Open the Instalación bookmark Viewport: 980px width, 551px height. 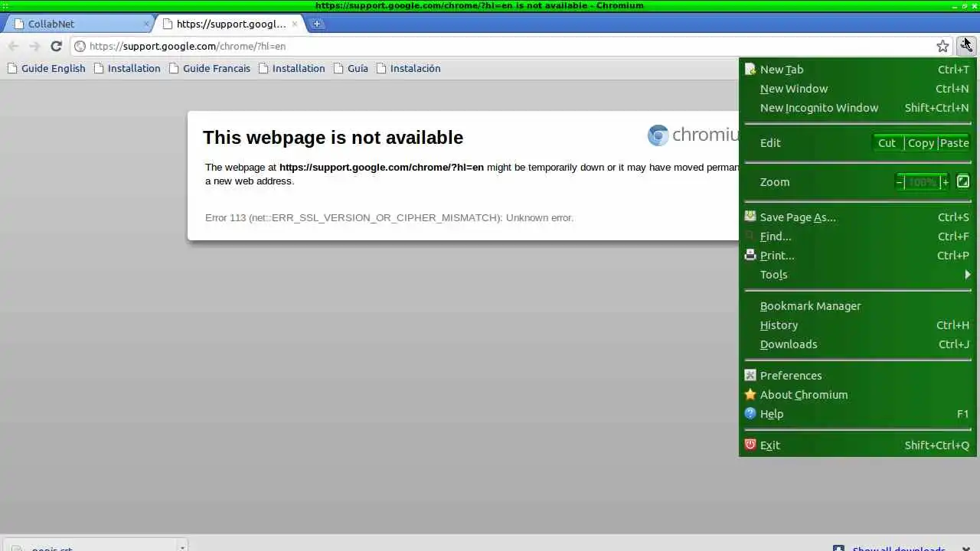click(x=408, y=68)
